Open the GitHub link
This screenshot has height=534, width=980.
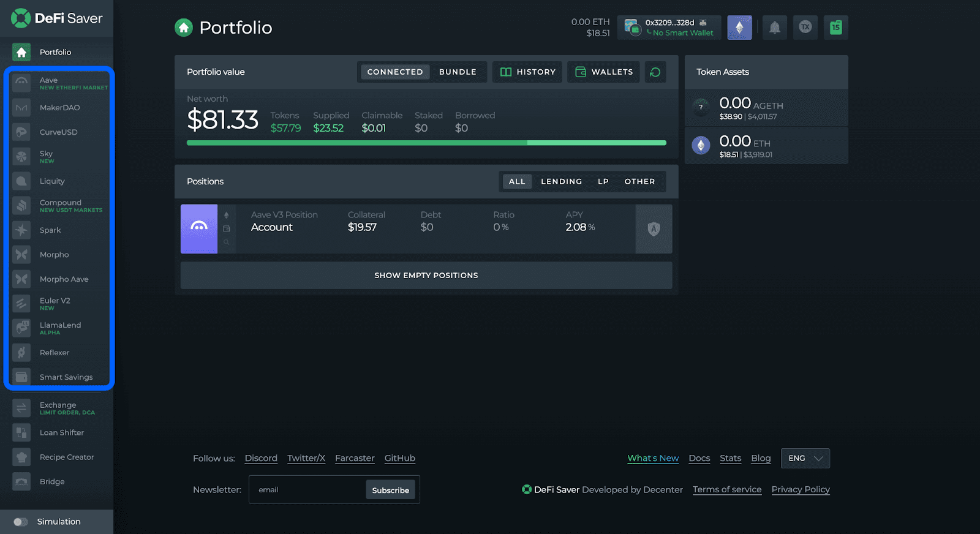click(400, 458)
